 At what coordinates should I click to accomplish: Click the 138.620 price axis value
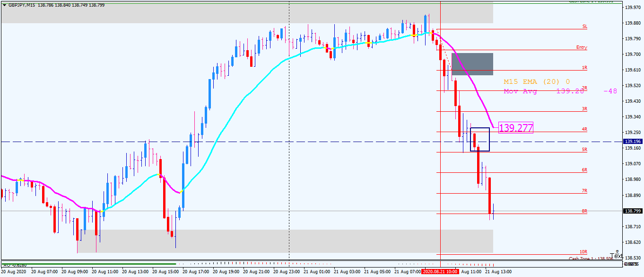tap(632, 242)
